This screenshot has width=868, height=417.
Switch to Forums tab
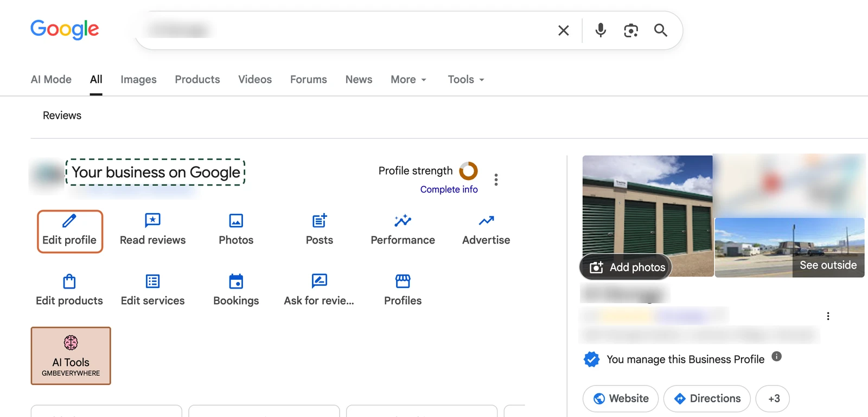[309, 79]
